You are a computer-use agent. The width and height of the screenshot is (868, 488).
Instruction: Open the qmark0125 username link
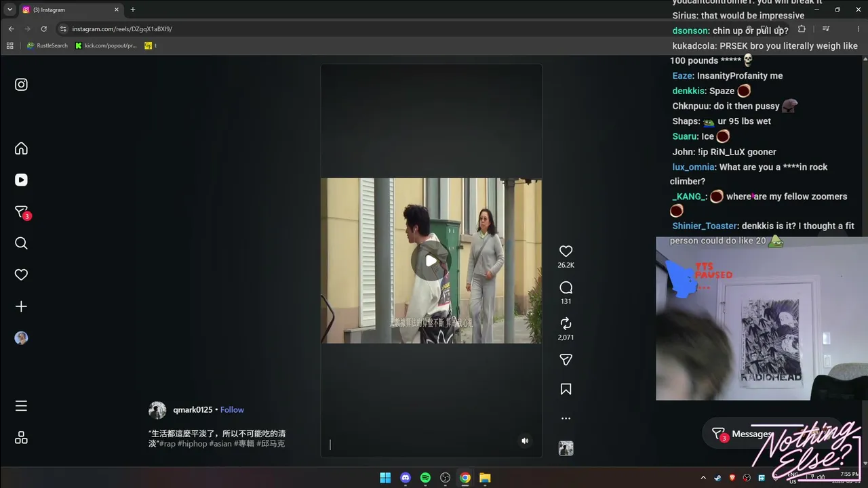tap(193, 410)
